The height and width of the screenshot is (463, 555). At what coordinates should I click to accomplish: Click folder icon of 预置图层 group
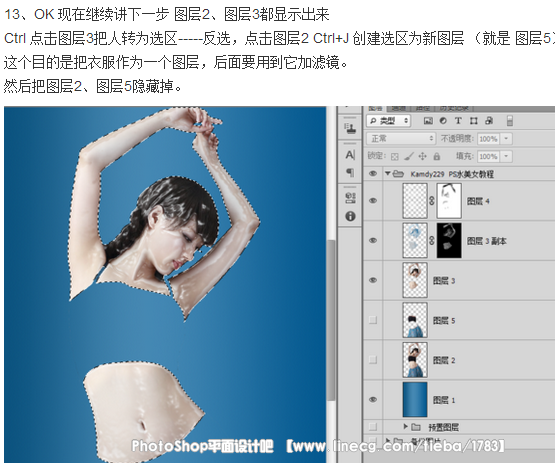(416, 427)
